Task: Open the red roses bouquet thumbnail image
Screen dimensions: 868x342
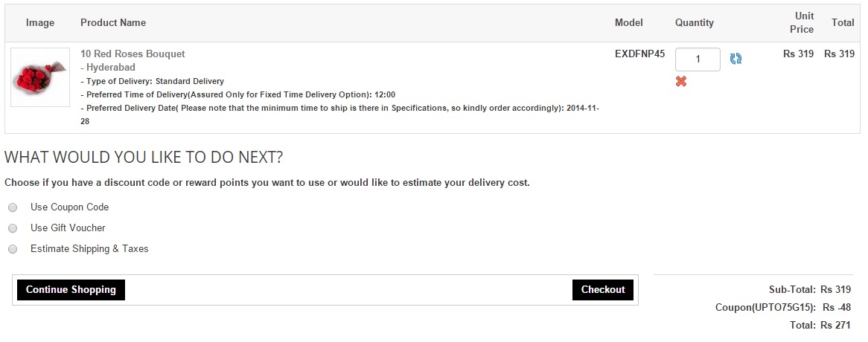Action: point(40,77)
